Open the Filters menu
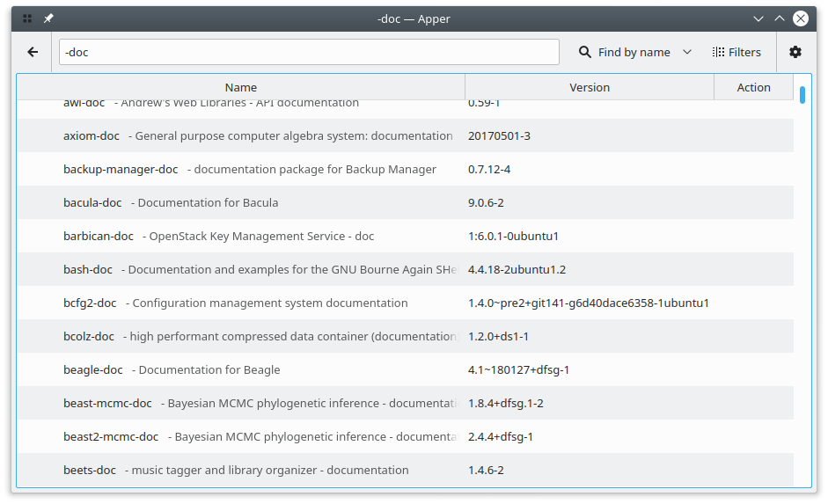The width and height of the screenshot is (828, 504). click(x=736, y=52)
